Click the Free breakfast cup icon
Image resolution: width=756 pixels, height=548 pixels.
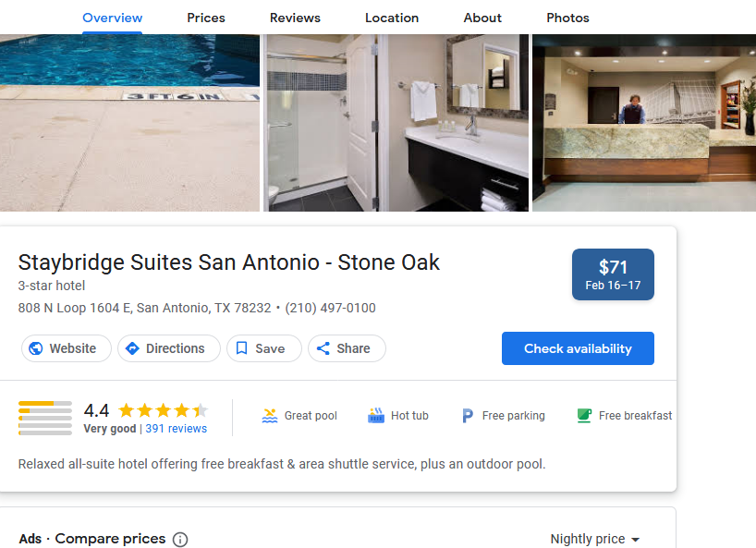point(584,416)
